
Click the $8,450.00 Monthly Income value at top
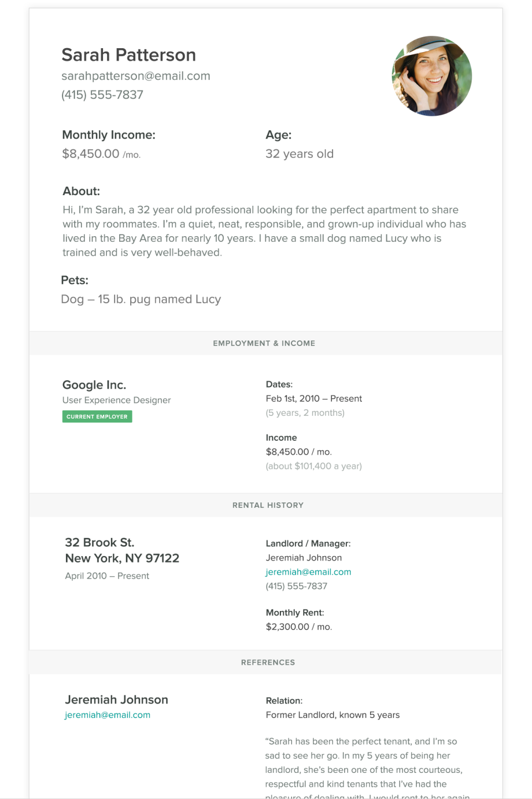click(91, 154)
